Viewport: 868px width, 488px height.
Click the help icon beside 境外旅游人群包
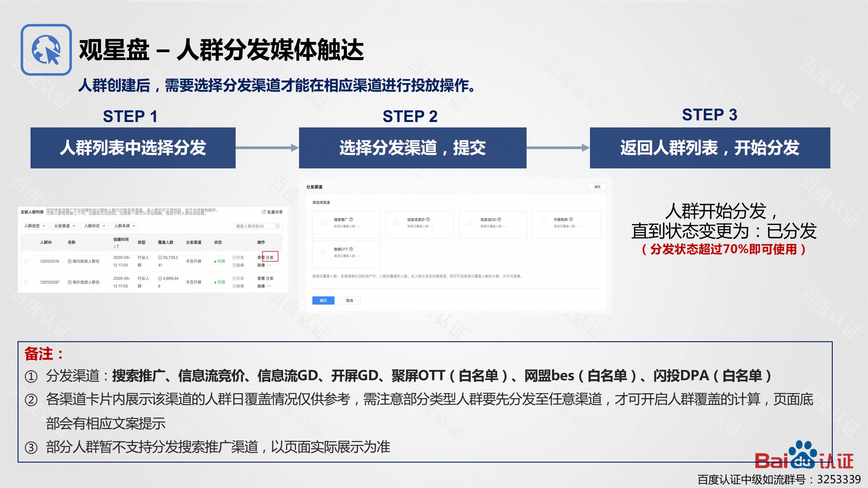click(x=70, y=282)
